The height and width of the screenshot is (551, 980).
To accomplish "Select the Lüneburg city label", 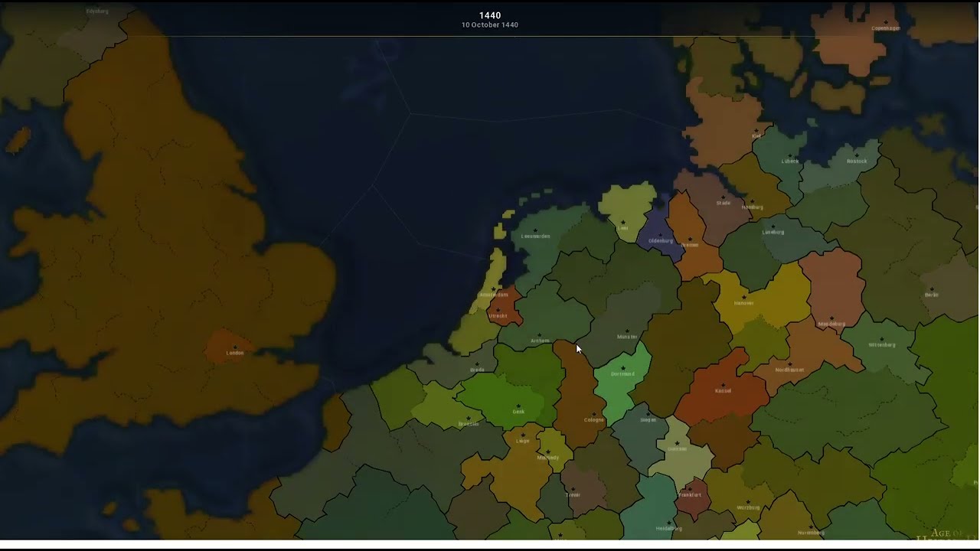I will coord(773,233).
